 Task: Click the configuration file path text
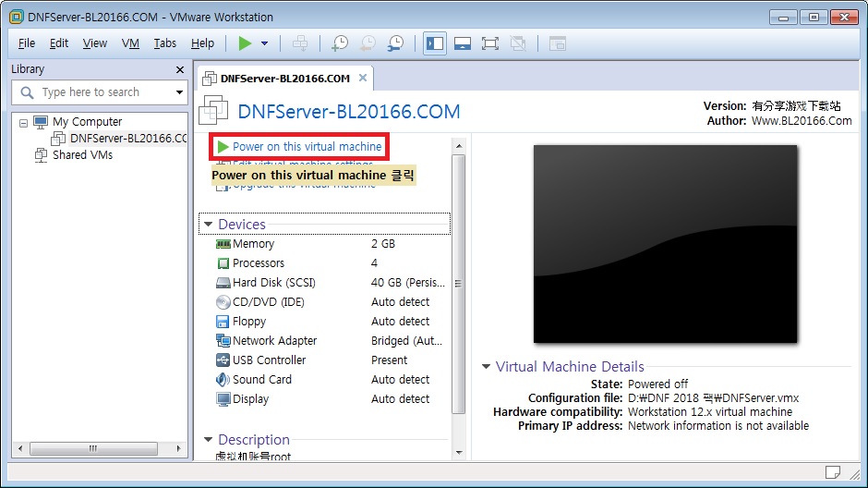(x=713, y=397)
